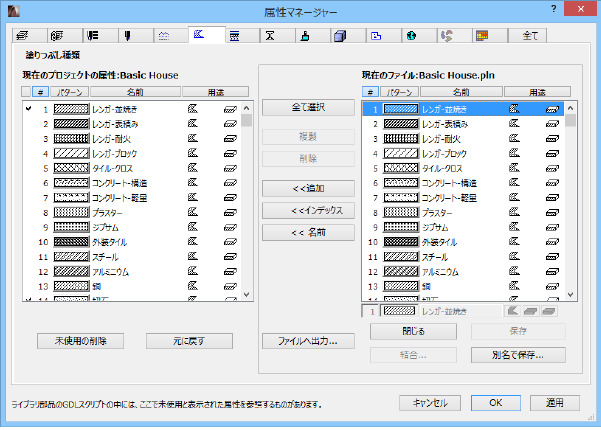
Task: Switch to the single pen tab icon
Action: point(135,36)
